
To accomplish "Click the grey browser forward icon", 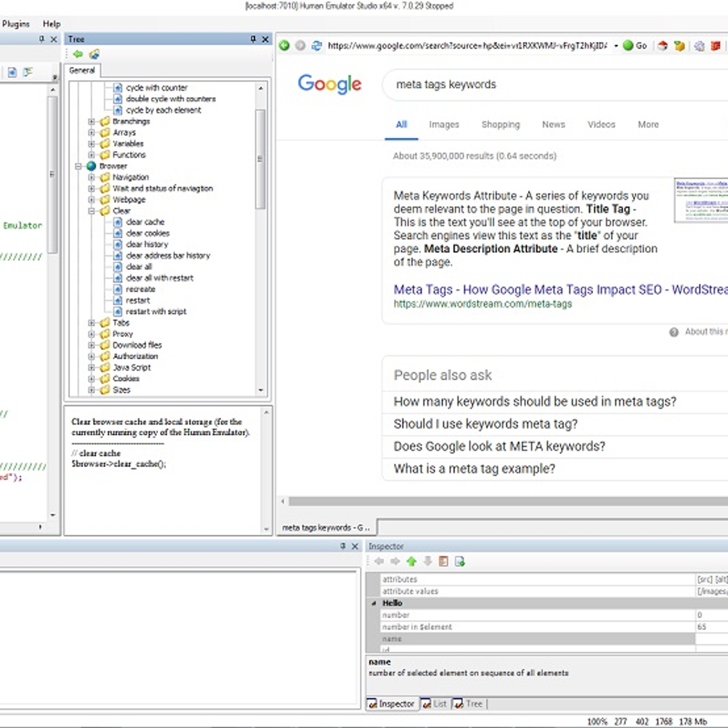I will [x=300, y=45].
